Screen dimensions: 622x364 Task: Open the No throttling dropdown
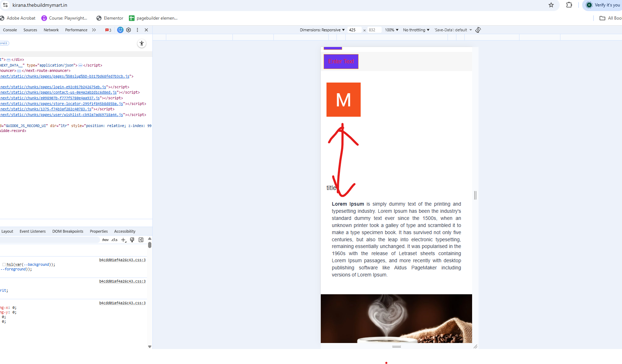[416, 30]
